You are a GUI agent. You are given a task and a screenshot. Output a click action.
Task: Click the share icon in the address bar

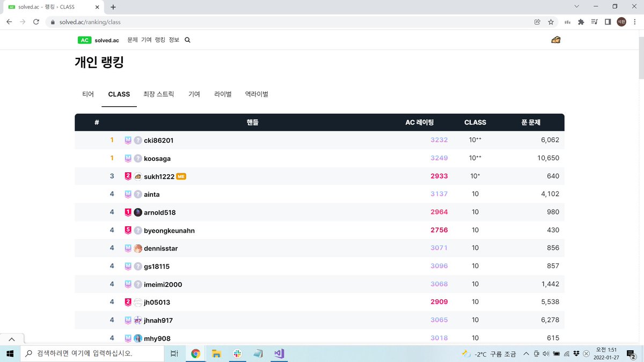(537, 22)
